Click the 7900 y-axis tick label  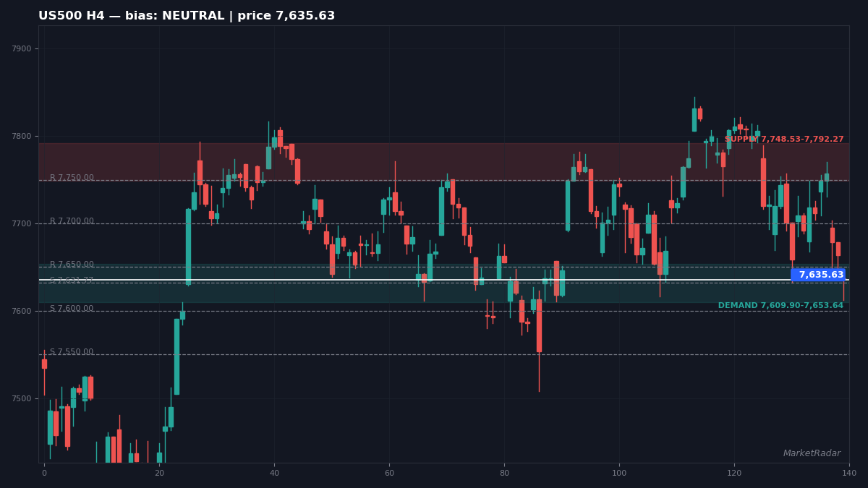click(x=22, y=49)
